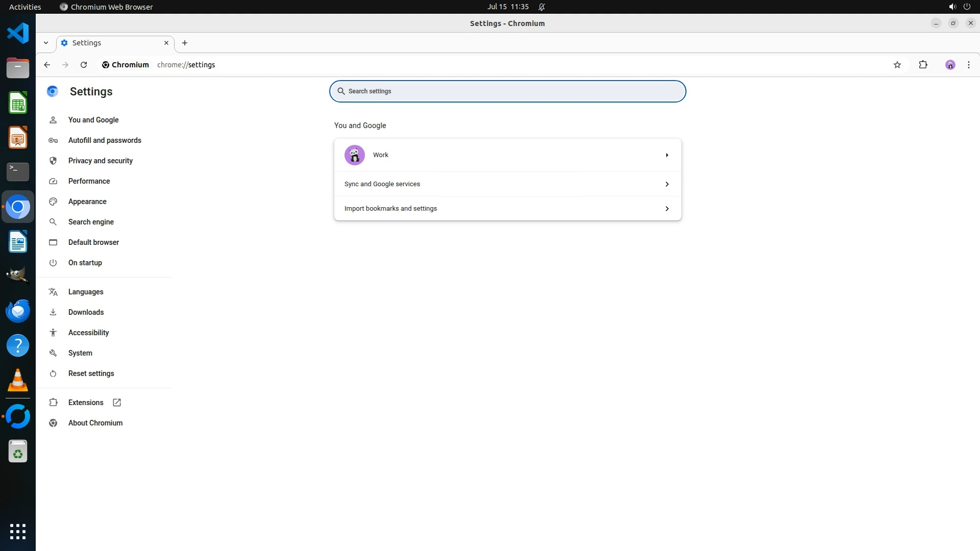Launch Visual Studio Code from the dock
980x551 pixels.
point(18,34)
